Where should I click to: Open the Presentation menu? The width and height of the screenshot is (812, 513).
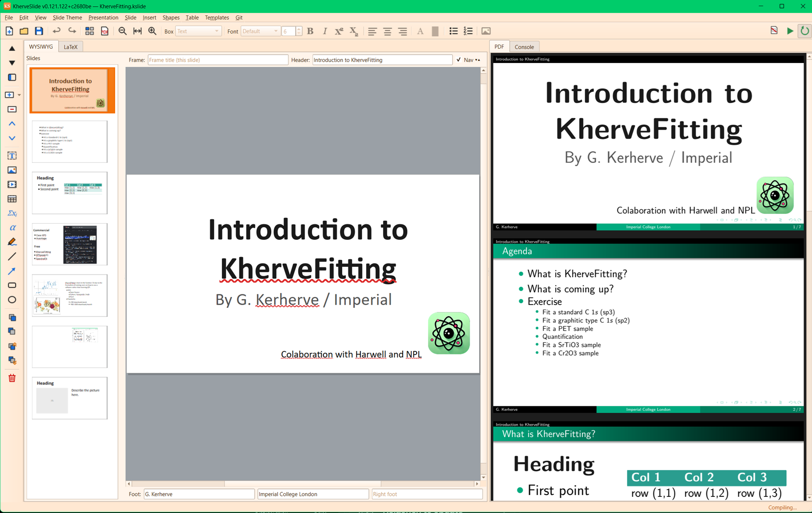[103, 18]
